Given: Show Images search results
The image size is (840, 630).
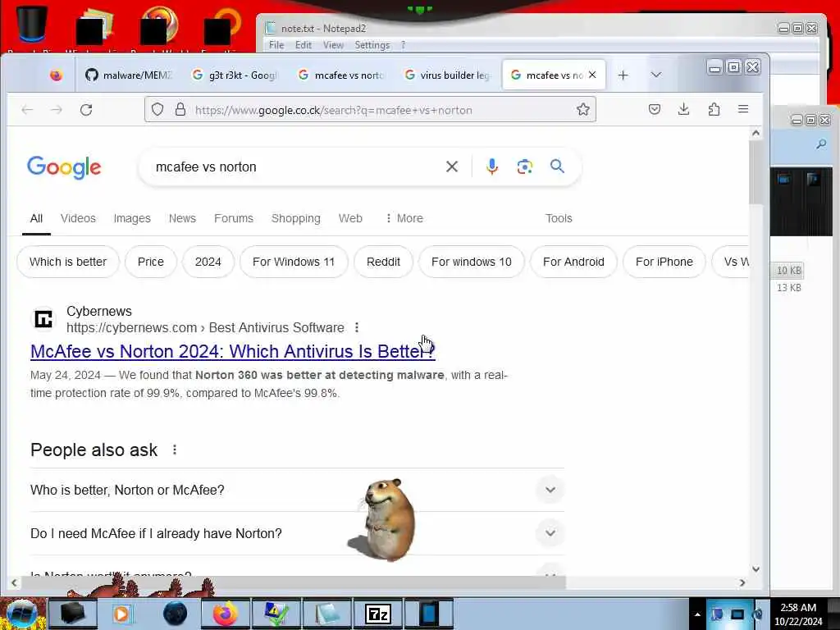Looking at the screenshot, I should pos(132,218).
